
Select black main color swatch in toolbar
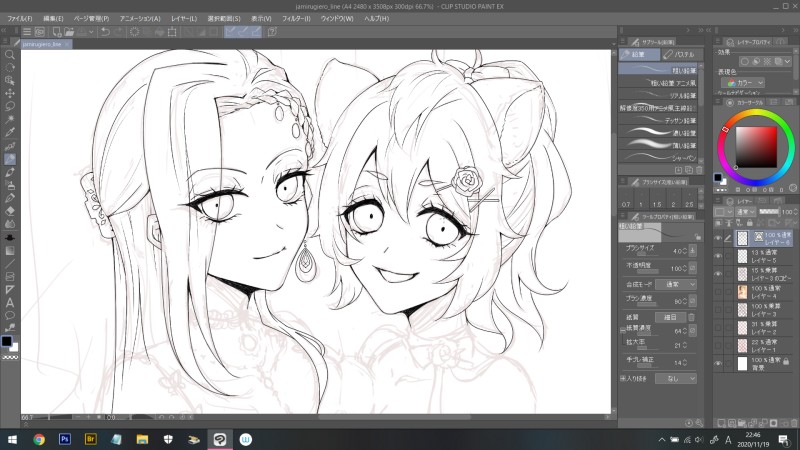tap(7, 341)
